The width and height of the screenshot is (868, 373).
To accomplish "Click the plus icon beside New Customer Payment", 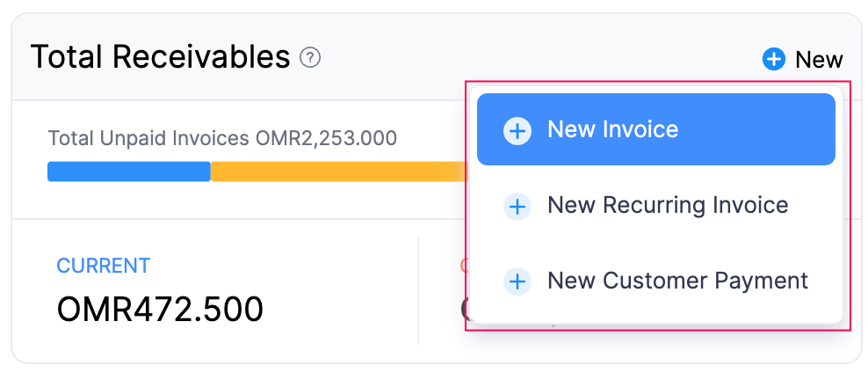I will (517, 282).
